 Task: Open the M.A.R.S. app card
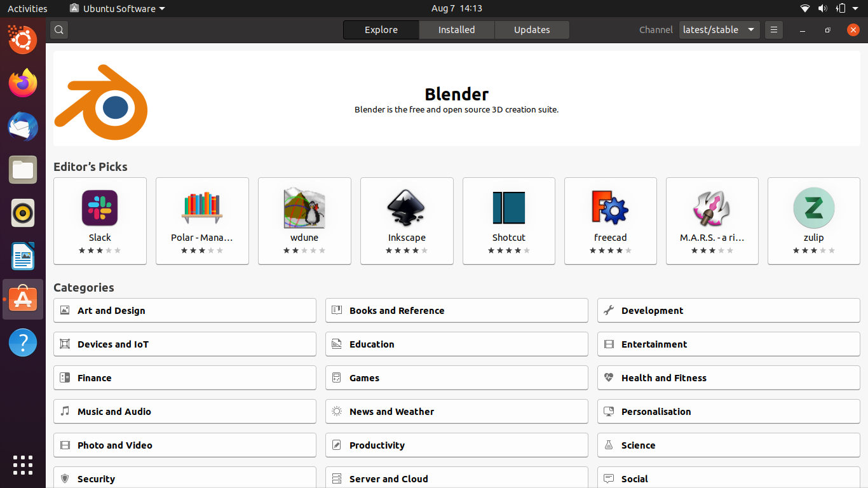712,220
